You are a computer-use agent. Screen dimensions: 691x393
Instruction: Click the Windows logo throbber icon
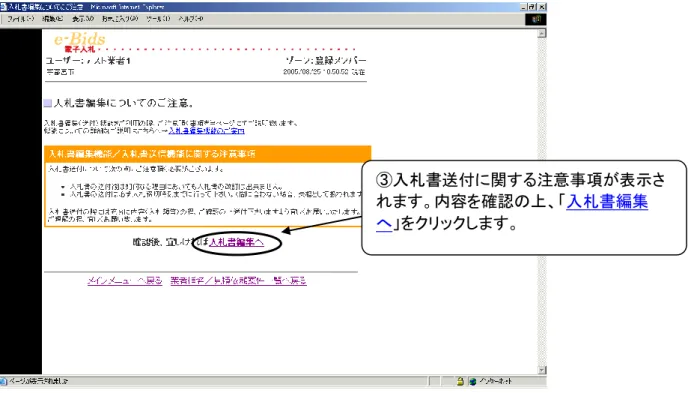536,19
